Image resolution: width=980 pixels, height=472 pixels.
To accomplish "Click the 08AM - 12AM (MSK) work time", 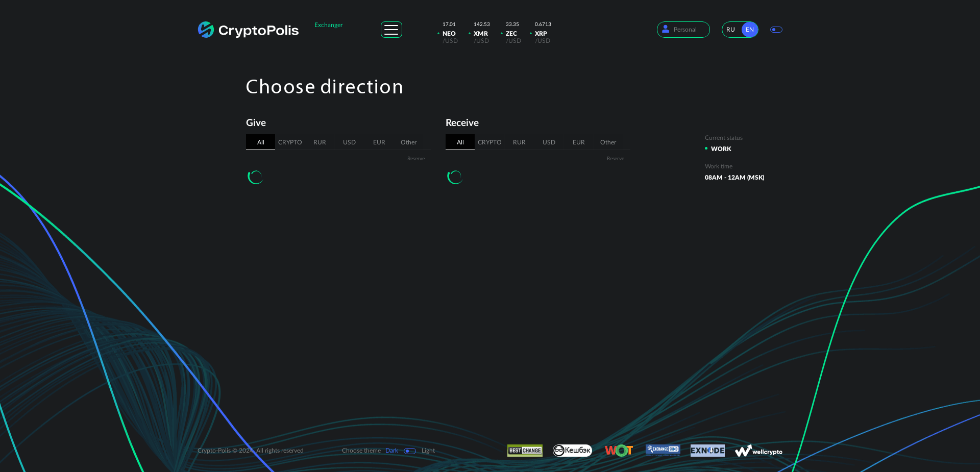I will pos(734,178).
